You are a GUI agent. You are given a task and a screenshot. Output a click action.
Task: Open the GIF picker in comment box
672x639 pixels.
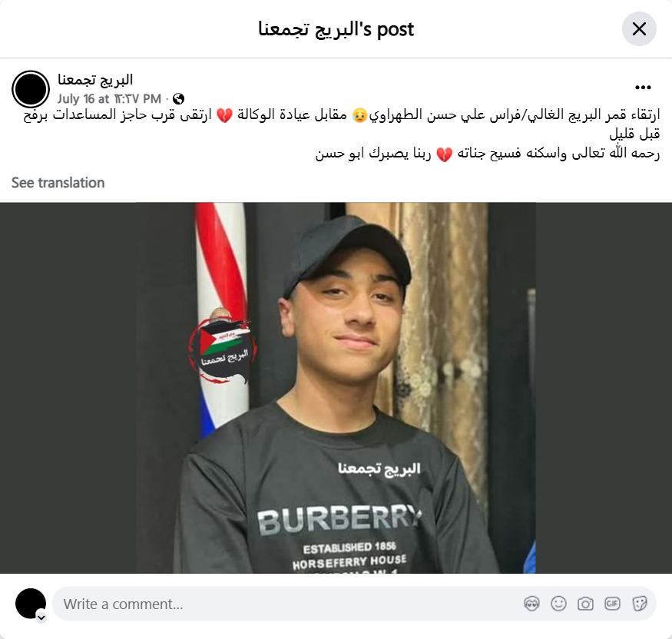612,604
